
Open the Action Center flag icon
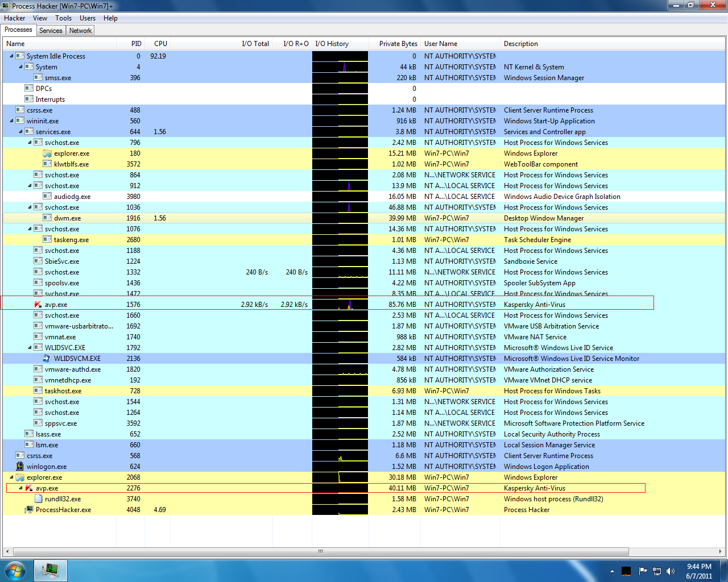(643, 571)
